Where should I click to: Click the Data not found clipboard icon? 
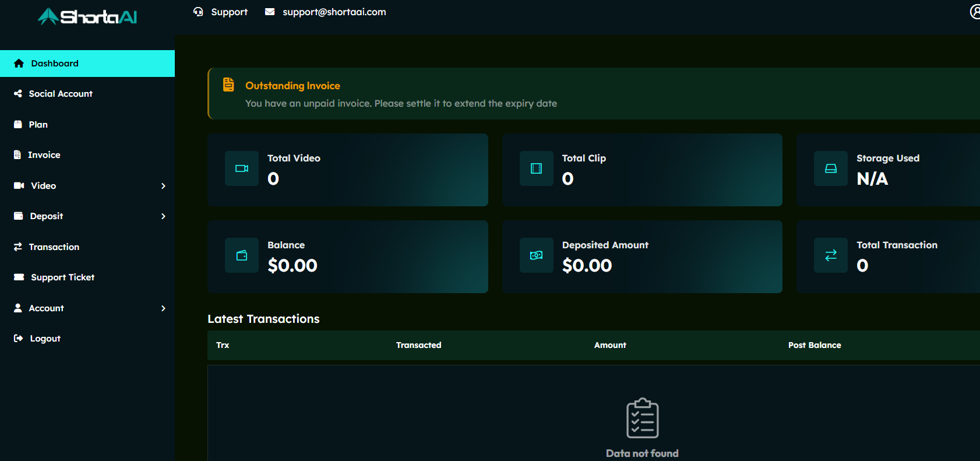[x=643, y=418]
